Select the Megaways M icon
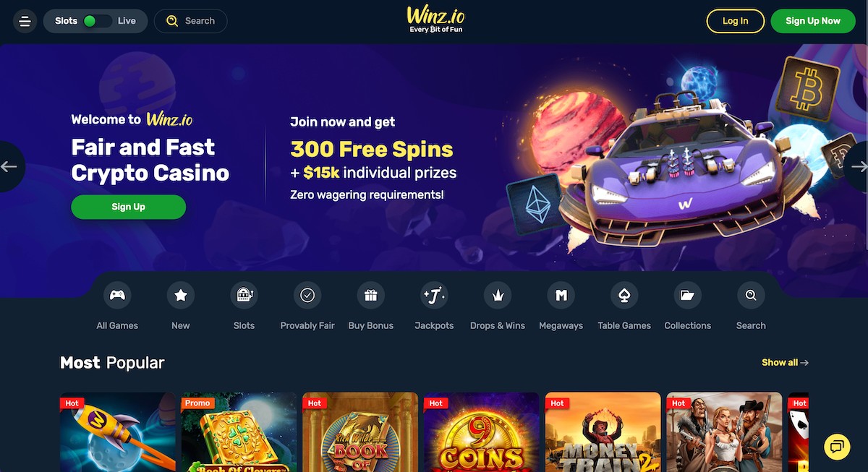This screenshot has width=868, height=472. click(x=561, y=295)
